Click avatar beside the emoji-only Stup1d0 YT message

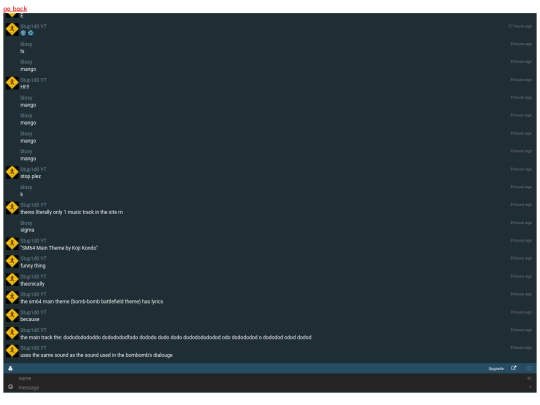tap(12, 29)
